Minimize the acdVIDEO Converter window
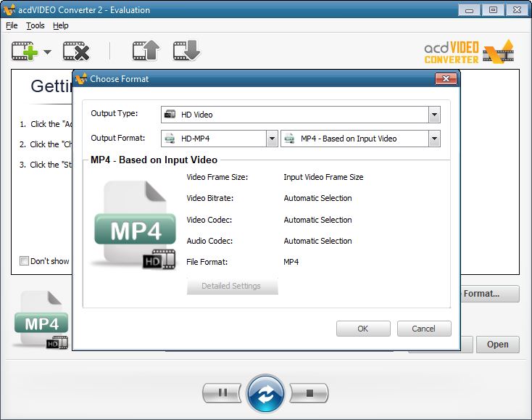This screenshot has width=532, height=420. click(469, 10)
